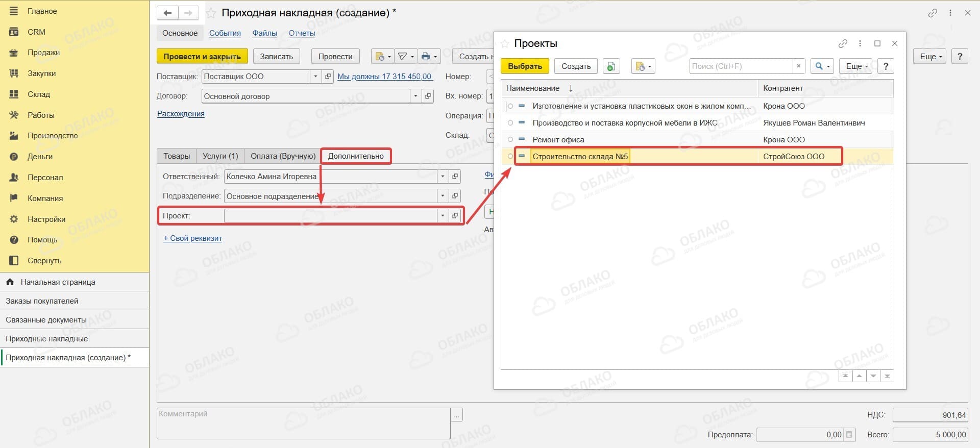The height and width of the screenshot is (448, 980).
Task: Open the document window's three-dot menu
Action: (x=950, y=13)
